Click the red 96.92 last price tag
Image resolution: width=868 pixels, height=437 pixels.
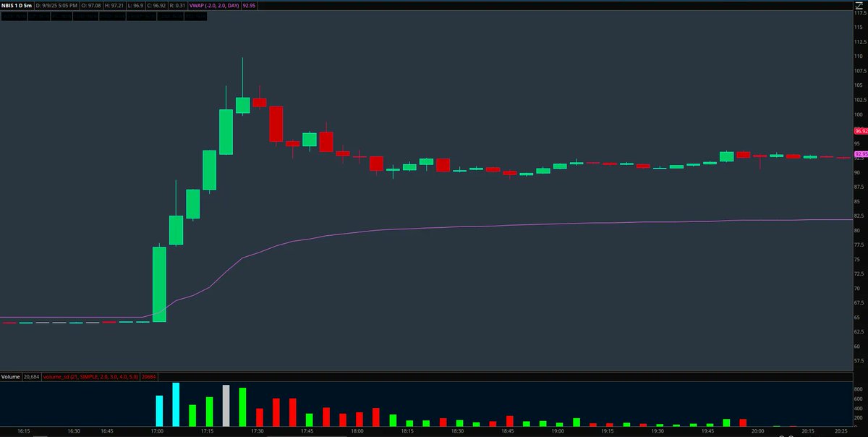(861, 131)
